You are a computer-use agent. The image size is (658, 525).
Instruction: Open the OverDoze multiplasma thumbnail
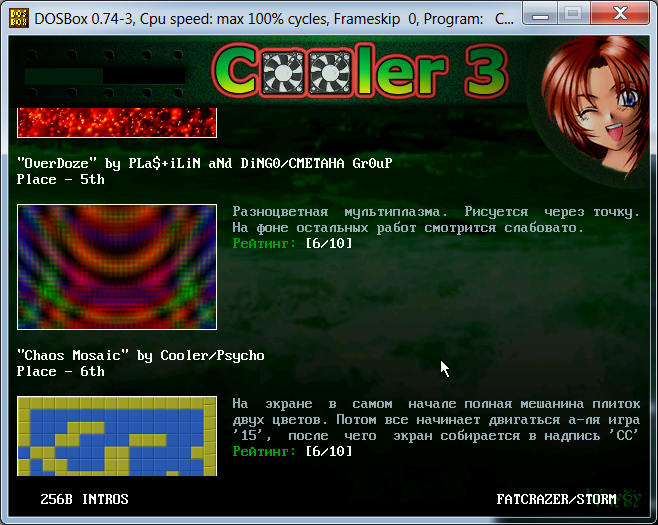pos(117,267)
